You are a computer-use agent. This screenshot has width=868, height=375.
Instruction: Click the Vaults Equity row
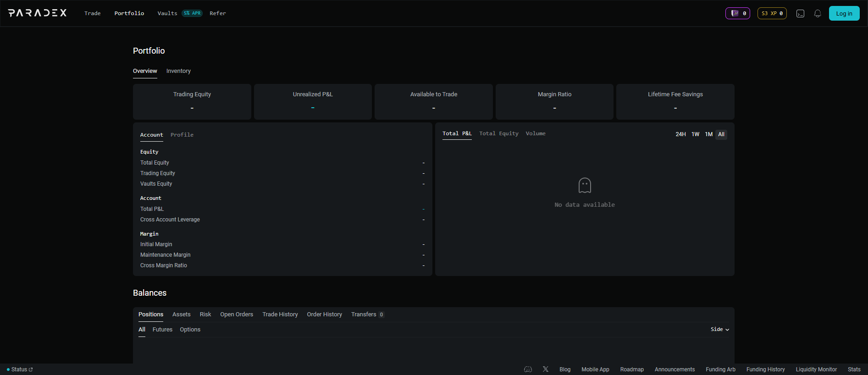282,184
